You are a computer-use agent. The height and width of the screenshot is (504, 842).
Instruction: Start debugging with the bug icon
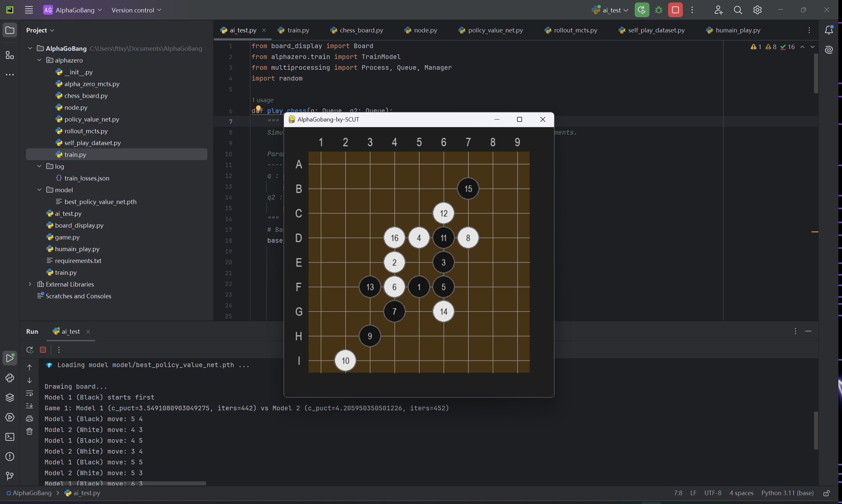(658, 10)
